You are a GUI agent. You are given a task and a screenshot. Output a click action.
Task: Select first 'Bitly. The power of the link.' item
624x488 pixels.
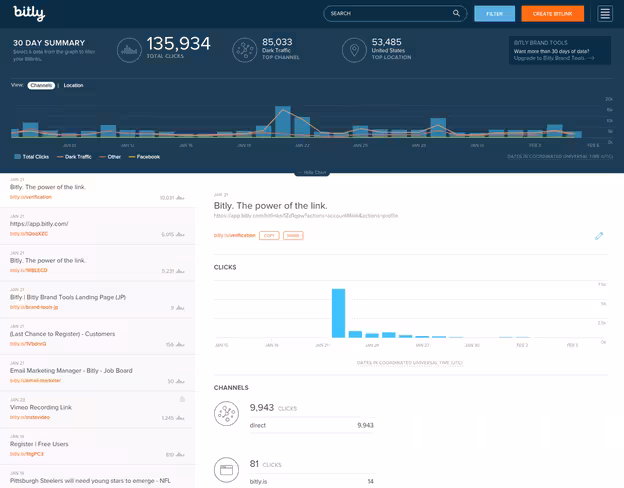point(98,189)
